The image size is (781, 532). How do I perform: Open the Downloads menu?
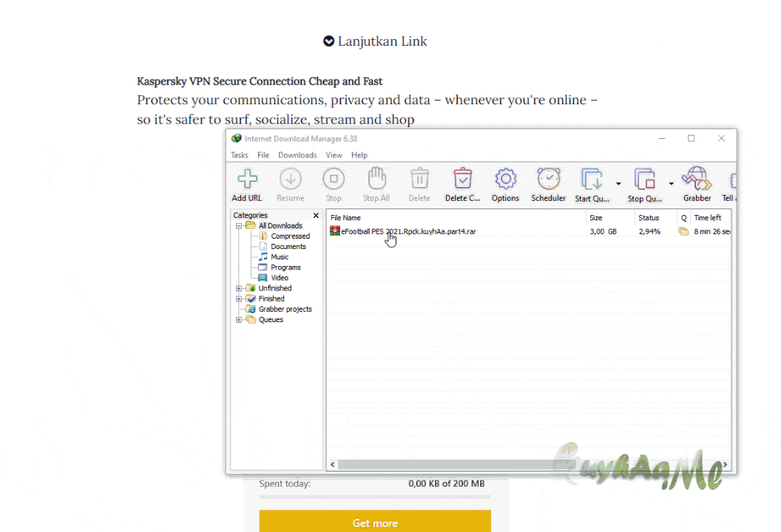pyautogui.click(x=297, y=154)
